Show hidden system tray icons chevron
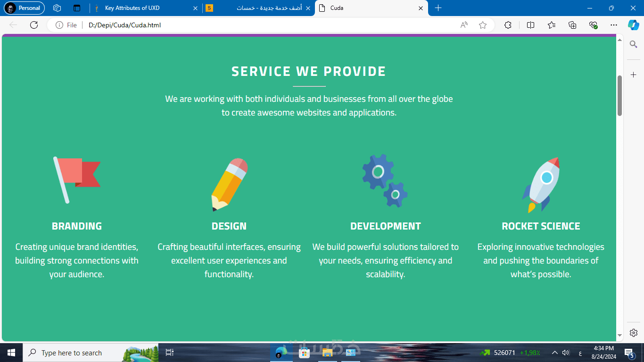This screenshot has height=362, width=644. coord(554,353)
